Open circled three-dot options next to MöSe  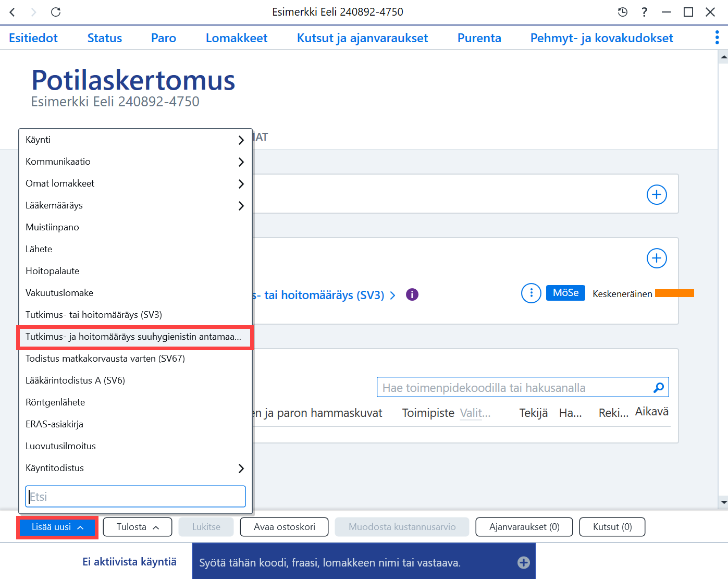531,293
